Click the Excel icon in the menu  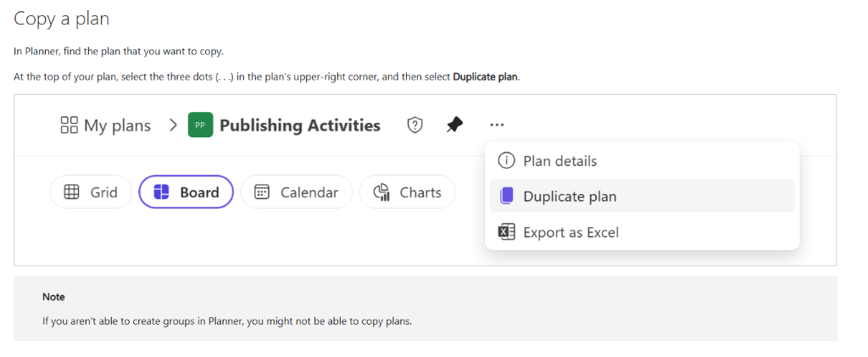[x=507, y=231]
